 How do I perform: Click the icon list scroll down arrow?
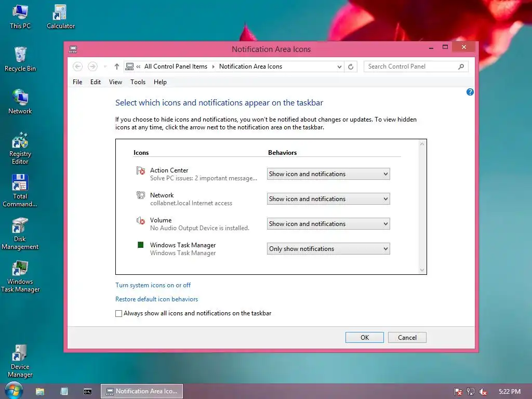(x=422, y=270)
